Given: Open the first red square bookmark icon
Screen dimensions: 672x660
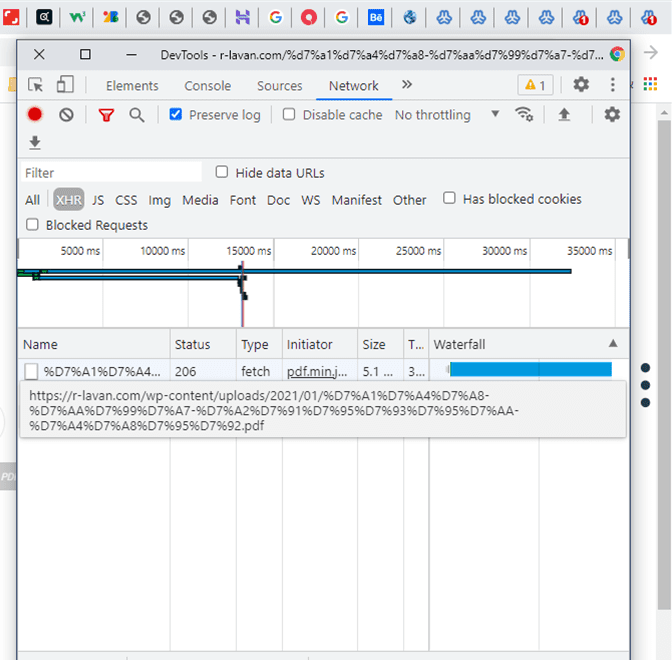Looking at the screenshot, I should point(11,18).
